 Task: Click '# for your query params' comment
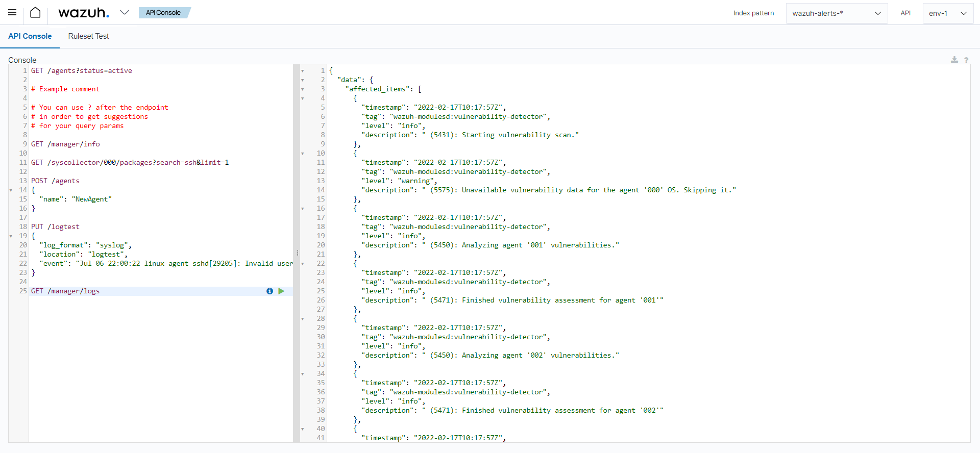(78, 126)
